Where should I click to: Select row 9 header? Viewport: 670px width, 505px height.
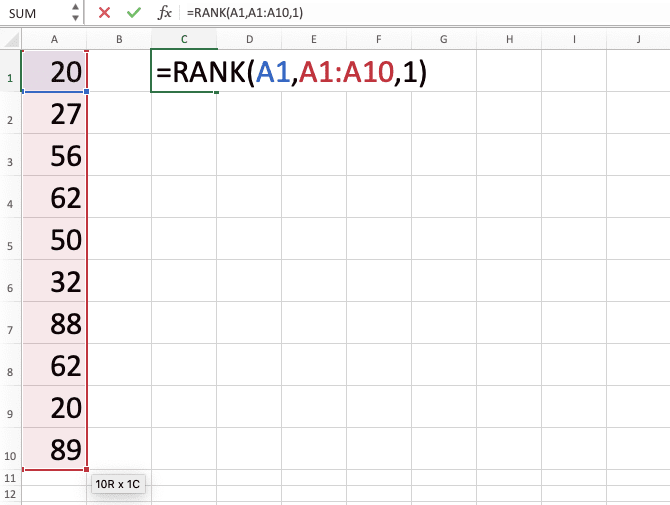pyautogui.click(x=10, y=406)
